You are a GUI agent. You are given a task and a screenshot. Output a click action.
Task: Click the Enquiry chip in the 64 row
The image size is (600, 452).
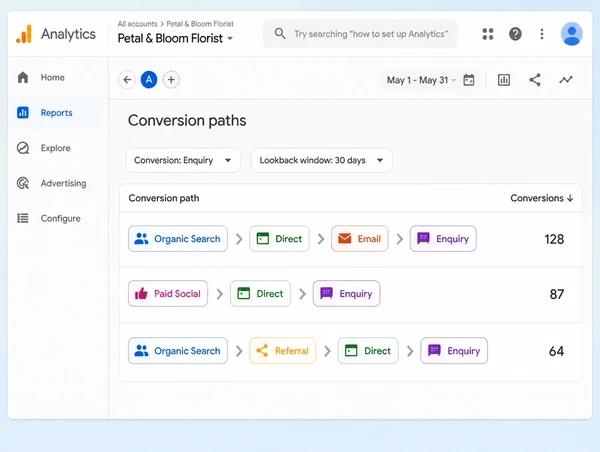click(454, 351)
